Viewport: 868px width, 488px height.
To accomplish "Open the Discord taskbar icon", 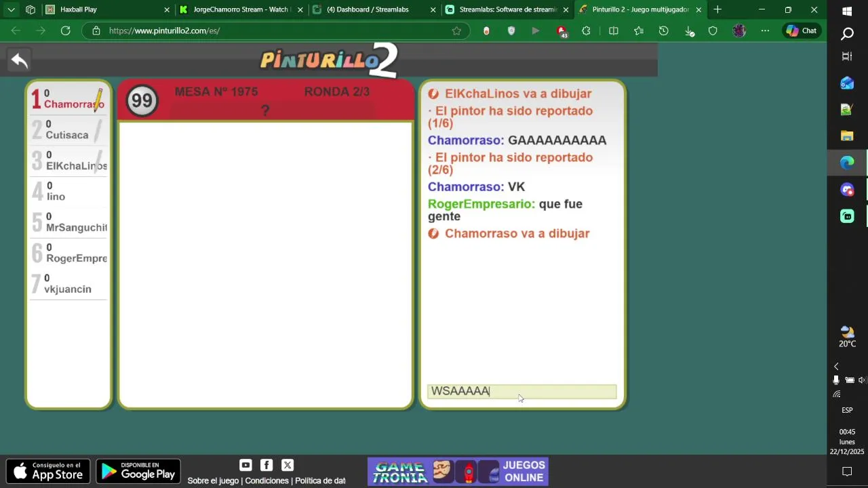I will (x=847, y=189).
